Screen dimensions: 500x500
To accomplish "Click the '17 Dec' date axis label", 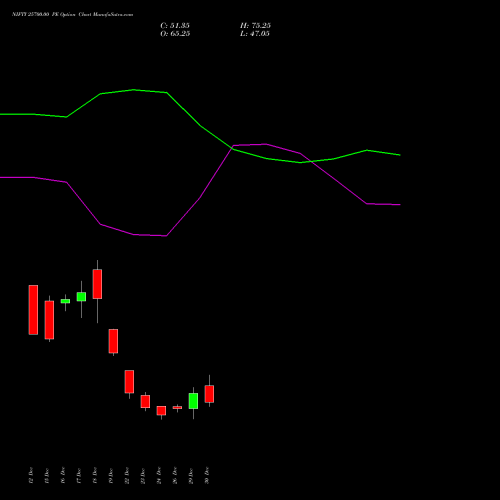I will 79,475.
